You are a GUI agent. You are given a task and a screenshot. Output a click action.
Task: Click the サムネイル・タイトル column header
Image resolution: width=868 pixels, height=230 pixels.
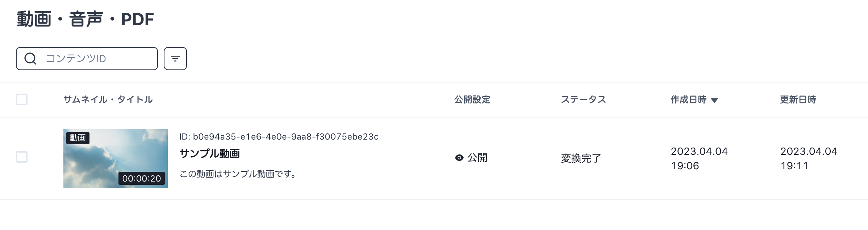[x=108, y=99]
